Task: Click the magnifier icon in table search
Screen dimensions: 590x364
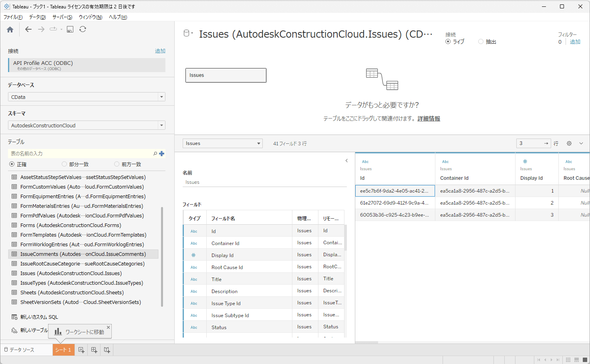Action: click(155, 153)
